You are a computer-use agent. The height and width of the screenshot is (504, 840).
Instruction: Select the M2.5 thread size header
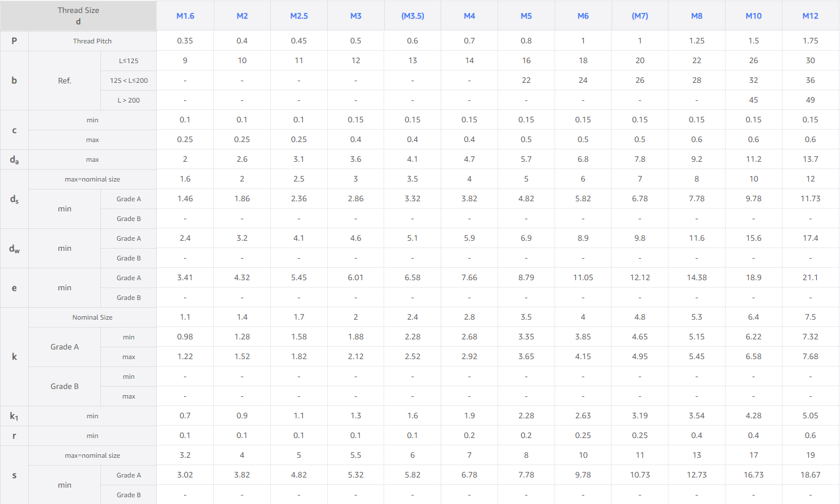coord(299,16)
